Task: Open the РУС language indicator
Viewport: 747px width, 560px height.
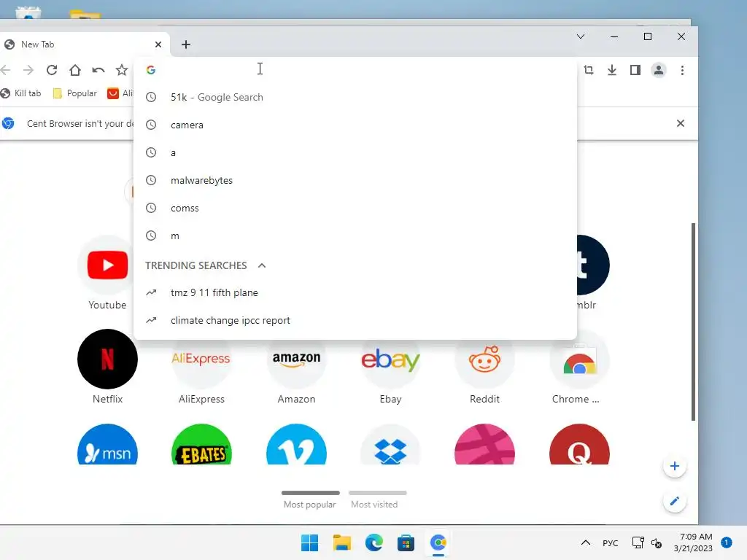Action: [x=611, y=542]
